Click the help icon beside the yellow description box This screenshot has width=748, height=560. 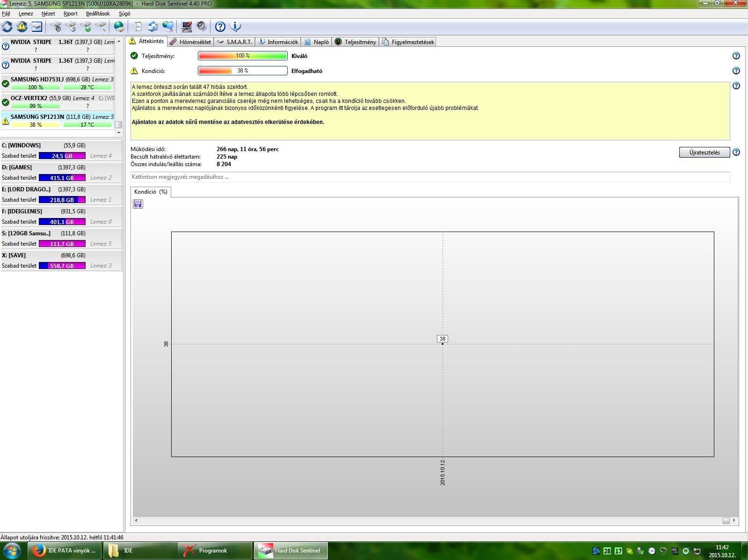[736, 86]
